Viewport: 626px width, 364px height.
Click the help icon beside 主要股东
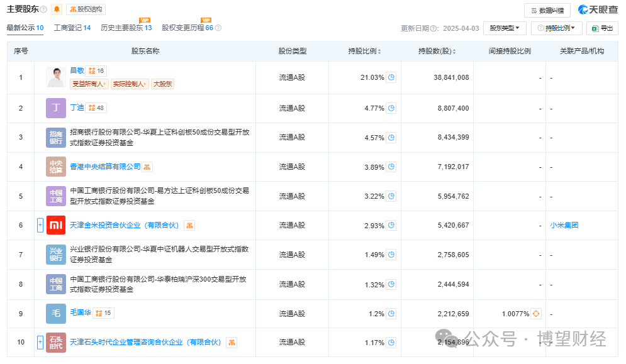[x=43, y=9]
